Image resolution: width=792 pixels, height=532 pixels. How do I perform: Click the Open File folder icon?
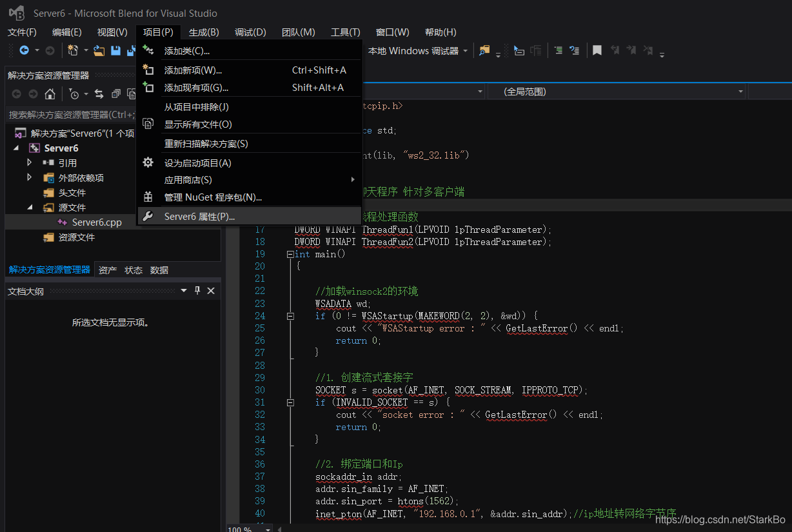point(99,50)
